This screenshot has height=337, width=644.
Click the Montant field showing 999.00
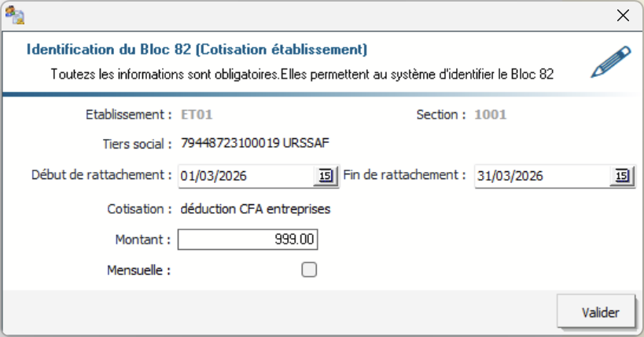248,239
